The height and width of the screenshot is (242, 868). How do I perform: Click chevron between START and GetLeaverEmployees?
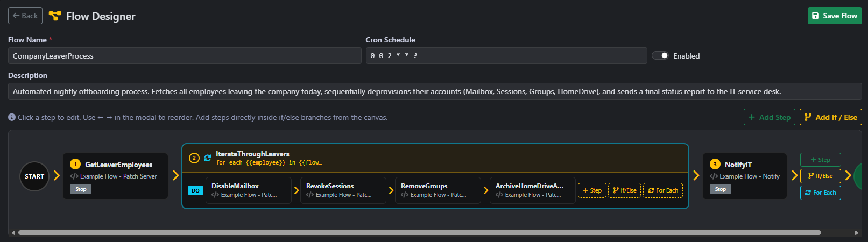[57, 176]
